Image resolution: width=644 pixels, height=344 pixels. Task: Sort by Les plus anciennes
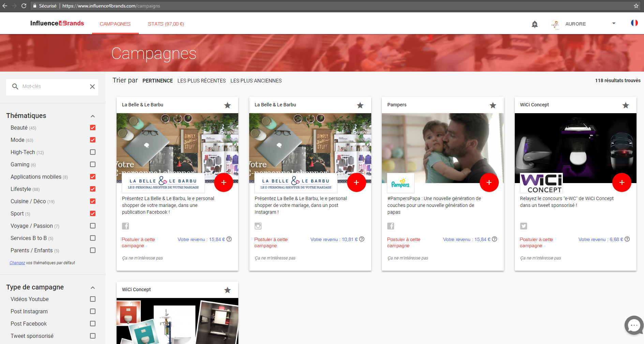click(256, 81)
